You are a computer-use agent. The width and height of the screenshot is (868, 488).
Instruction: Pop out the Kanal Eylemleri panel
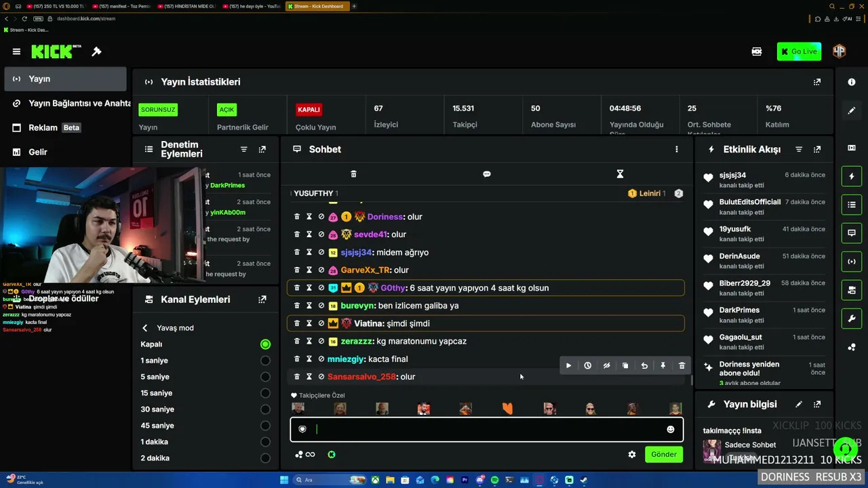pos(262,299)
